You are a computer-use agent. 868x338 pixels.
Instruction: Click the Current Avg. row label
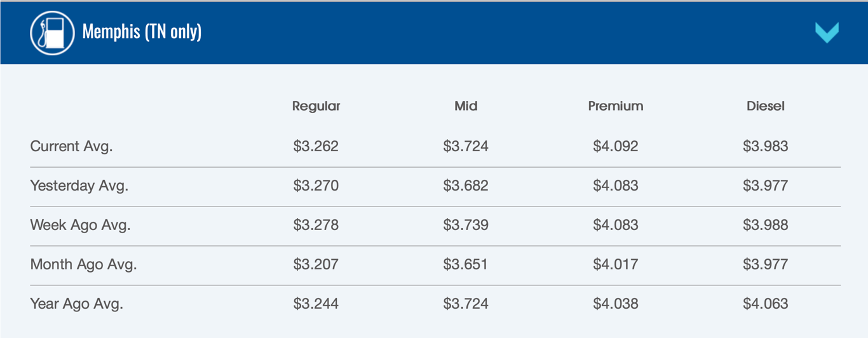71,146
